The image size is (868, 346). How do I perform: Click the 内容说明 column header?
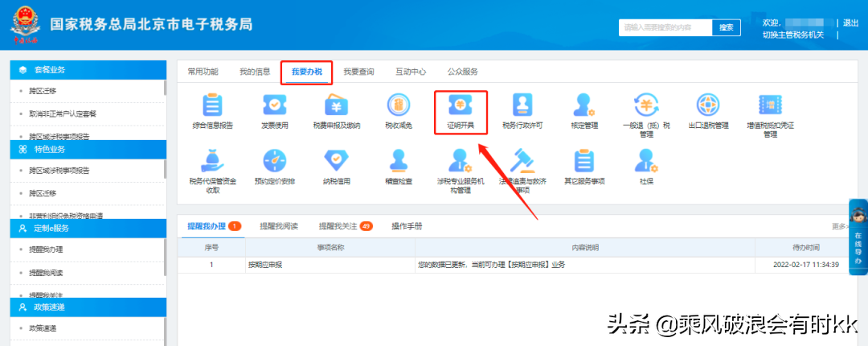point(585,247)
